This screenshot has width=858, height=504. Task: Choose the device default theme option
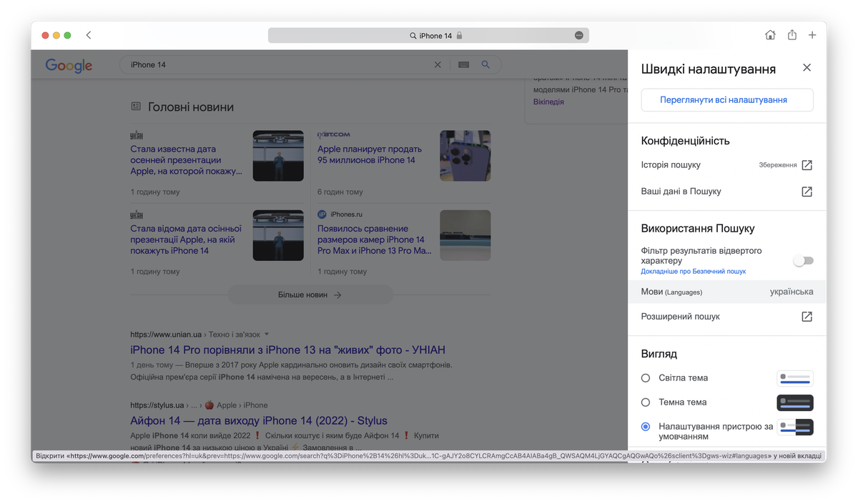tap(646, 427)
